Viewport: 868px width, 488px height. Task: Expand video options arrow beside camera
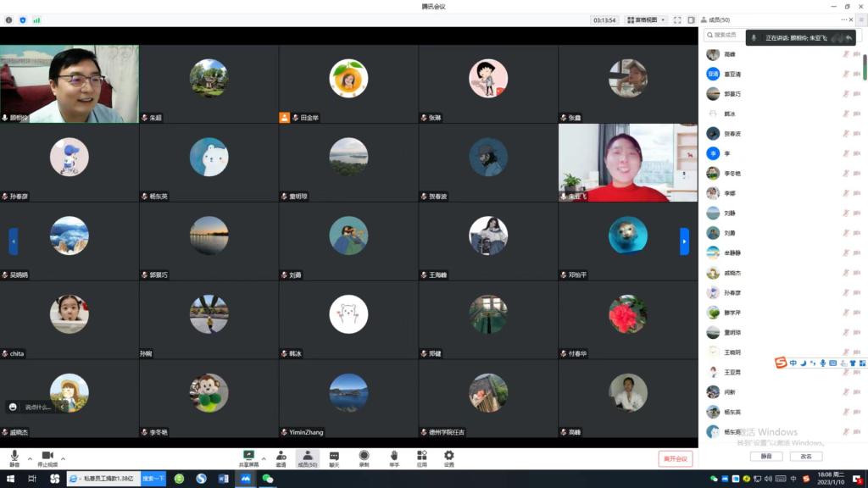(63, 458)
